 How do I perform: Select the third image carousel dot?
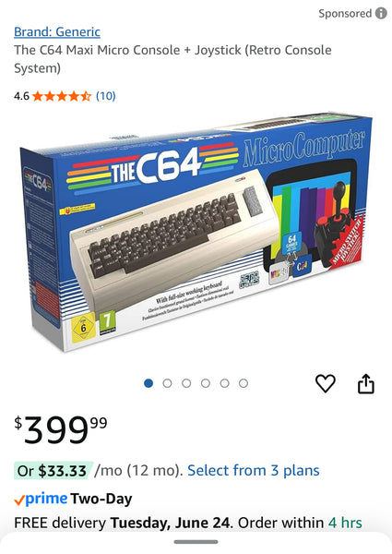(186, 383)
